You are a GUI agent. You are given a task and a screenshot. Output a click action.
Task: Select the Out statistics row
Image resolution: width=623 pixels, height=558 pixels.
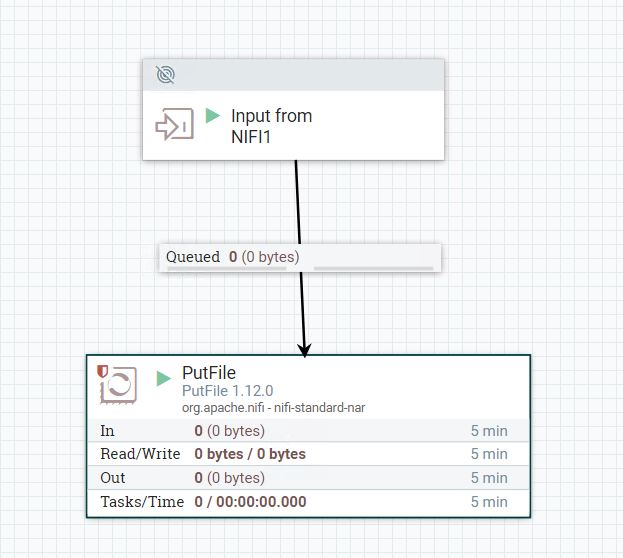coord(308,478)
